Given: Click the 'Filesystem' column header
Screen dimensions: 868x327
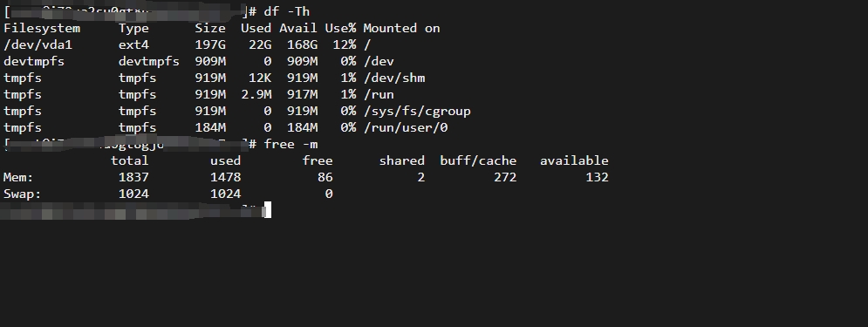Looking at the screenshot, I should (42, 28).
